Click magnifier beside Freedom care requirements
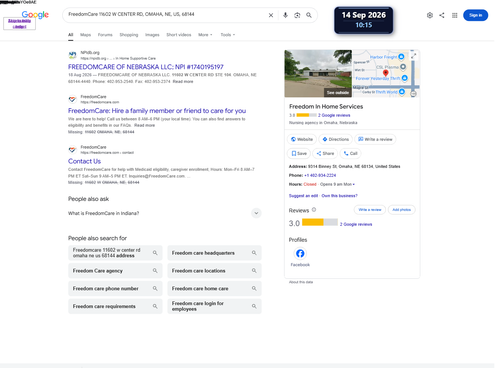The height and width of the screenshot is (368, 500). click(155, 306)
